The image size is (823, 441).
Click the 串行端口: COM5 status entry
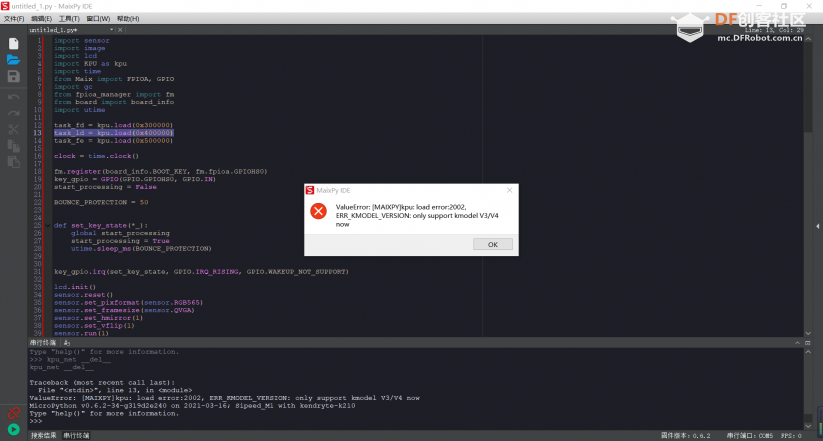coord(750,436)
